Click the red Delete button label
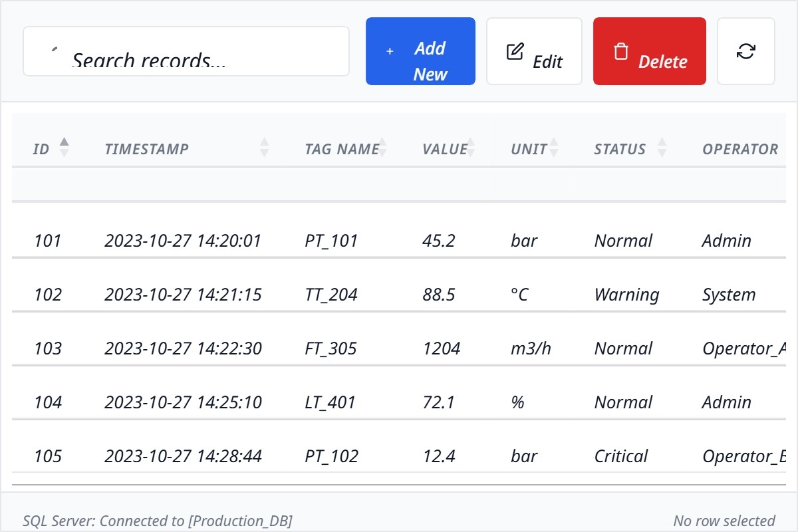Viewport: 798px width, 532px height. (x=663, y=62)
